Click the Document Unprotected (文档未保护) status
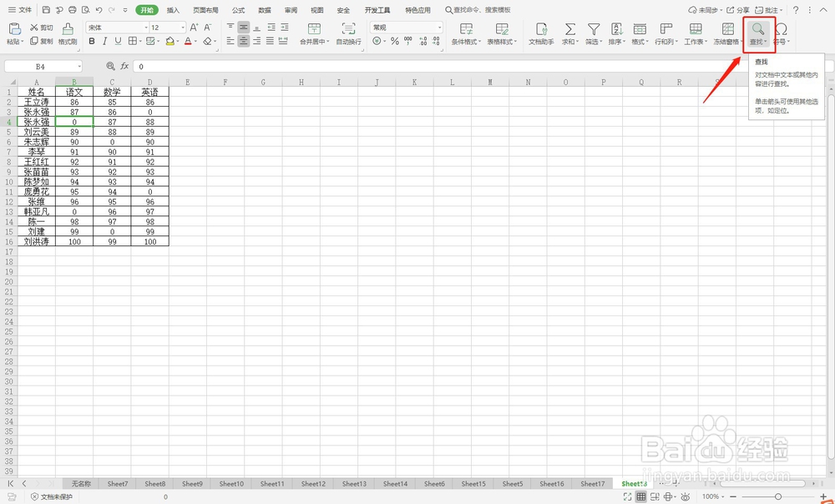 [x=52, y=496]
